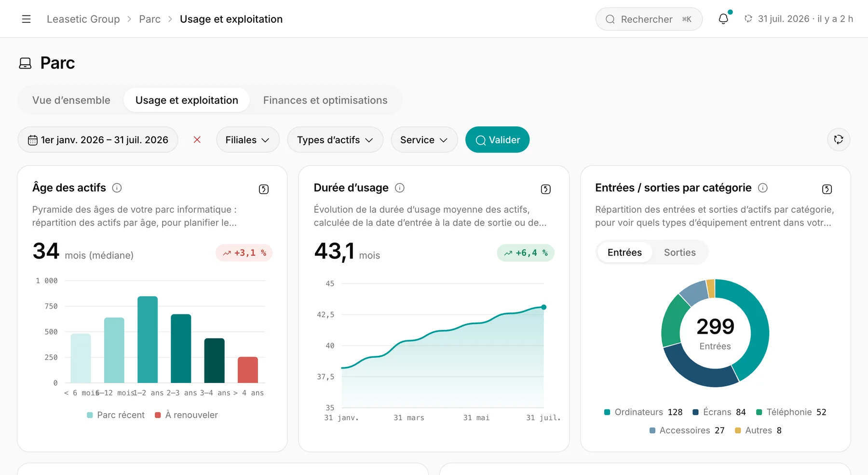Toggle Écrans legend entry
This screenshot has height=475, width=868.
pos(719,412)
